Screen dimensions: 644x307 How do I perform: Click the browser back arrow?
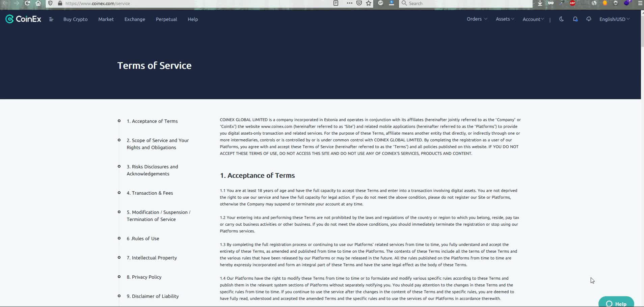click(x=5, y=3)
